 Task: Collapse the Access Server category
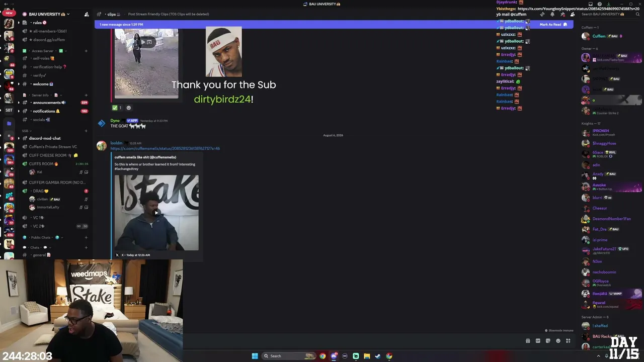[x=42, y=51]
